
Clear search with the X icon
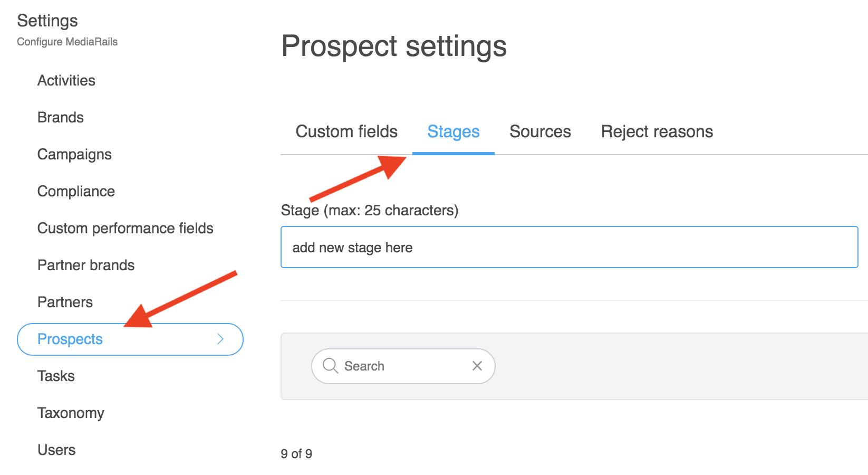pos(477,366)
